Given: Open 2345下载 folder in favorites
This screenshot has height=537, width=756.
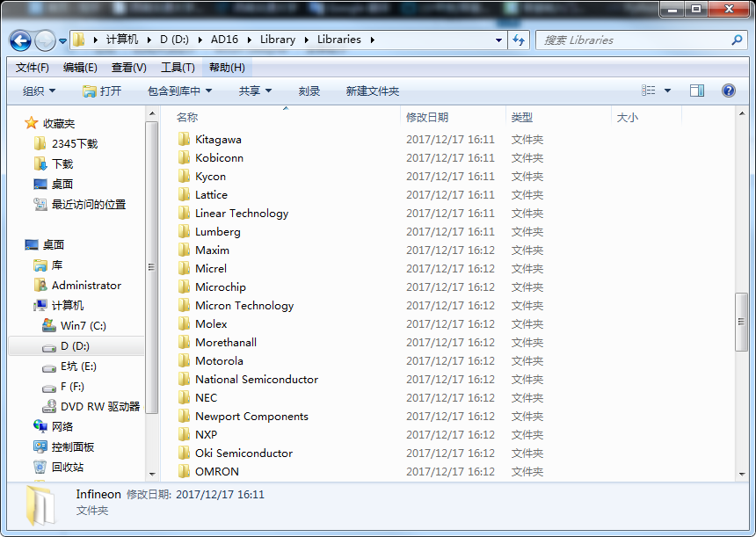Looking at the screenshot, I should [x=67, y=143].
